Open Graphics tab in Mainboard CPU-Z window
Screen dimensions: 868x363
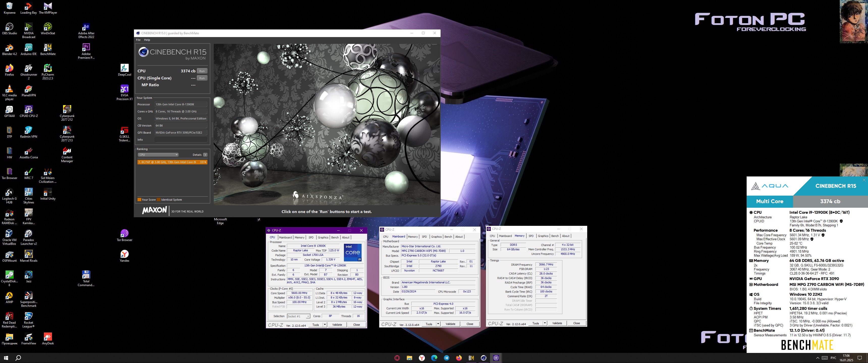click(x=436, y=237)
